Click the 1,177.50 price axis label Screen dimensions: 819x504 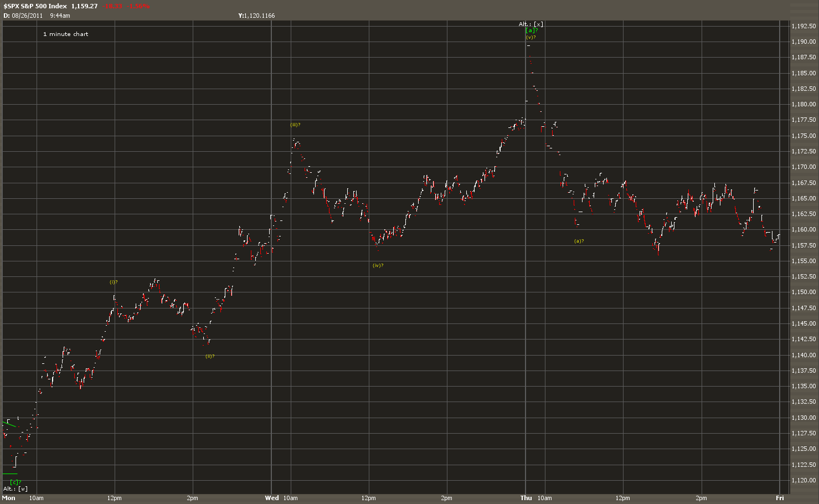(804, 120)
